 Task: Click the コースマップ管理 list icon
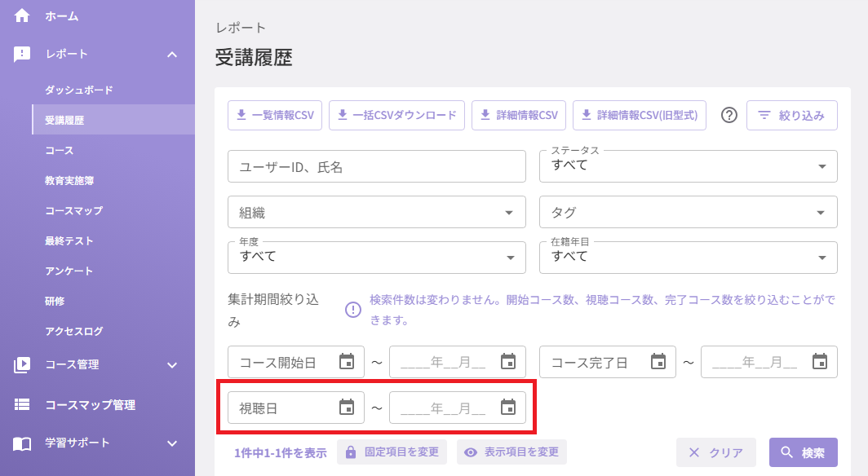pyautogui.click(x=22, y=405)
